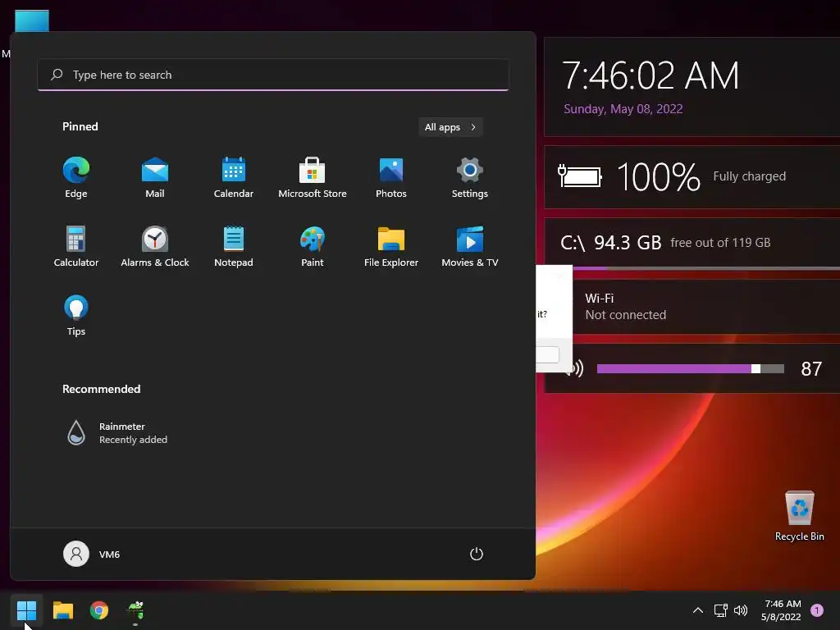The height and width of the screenshot is (630, 840).
Task: Launch the Photos app
Action: [391, 177]
